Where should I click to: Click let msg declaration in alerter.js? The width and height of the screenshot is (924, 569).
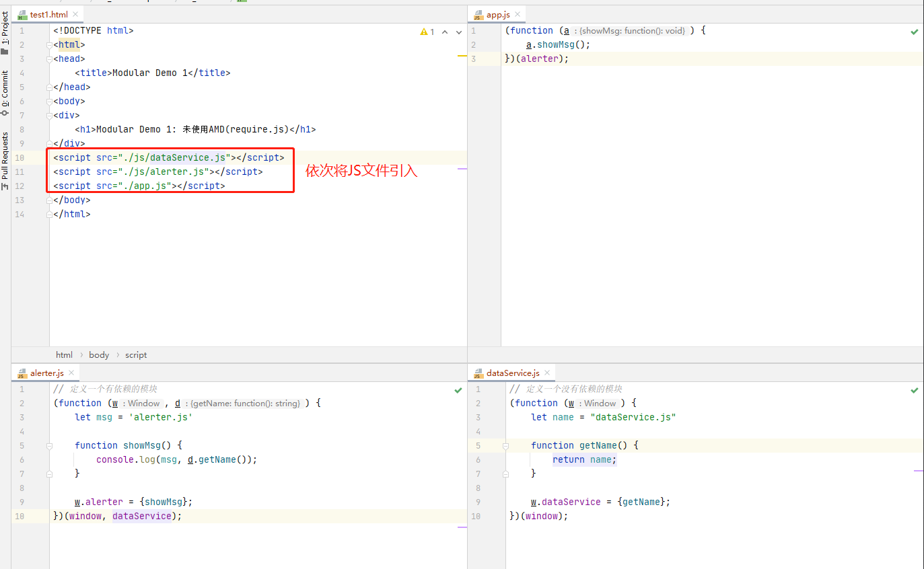(x=133, y=418)
